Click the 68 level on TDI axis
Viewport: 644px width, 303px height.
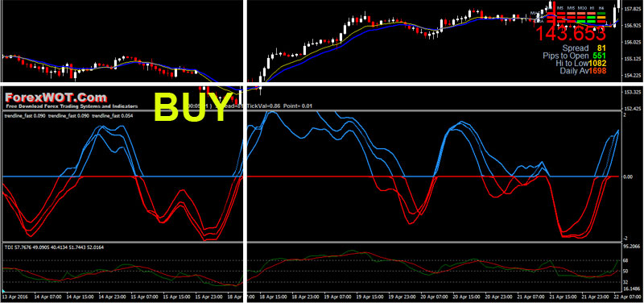click(626, 260)
